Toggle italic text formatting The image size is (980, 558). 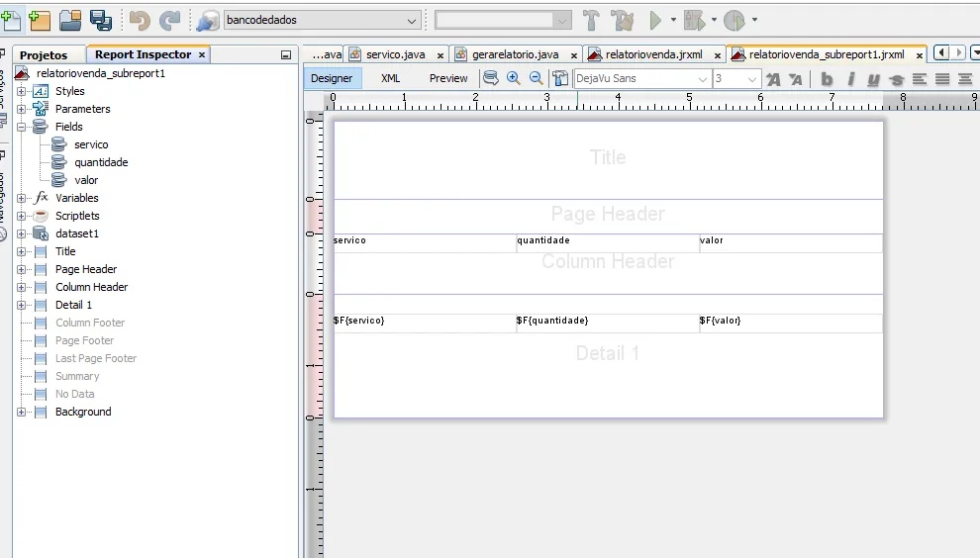(850, 79)
